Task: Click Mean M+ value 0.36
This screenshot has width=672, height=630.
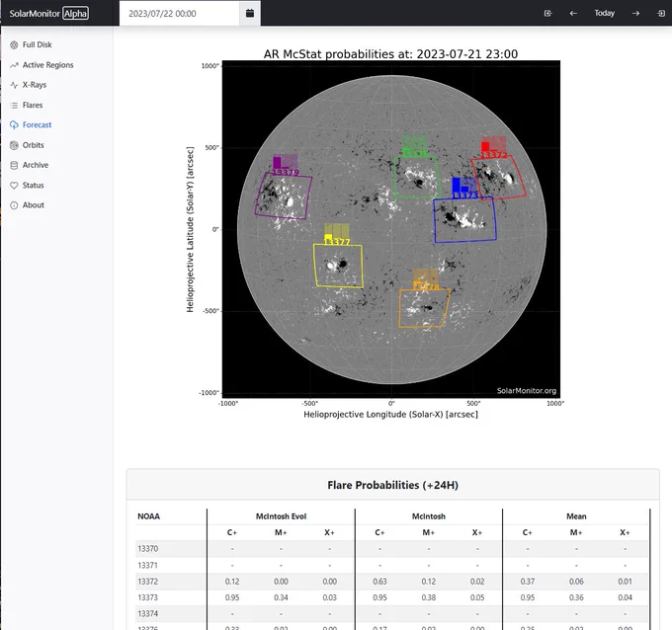Action: pyautogui.click(x=576, y=597)
